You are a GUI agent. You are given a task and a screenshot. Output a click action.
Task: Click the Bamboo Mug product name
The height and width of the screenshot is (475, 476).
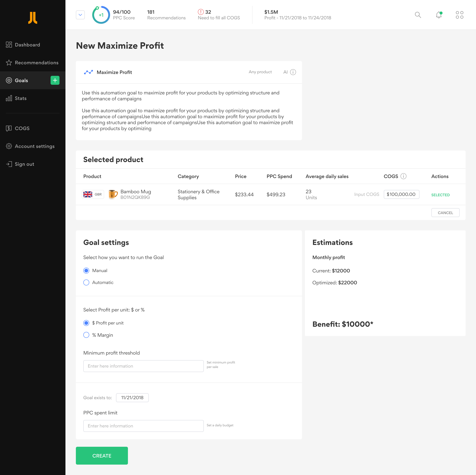point(136,192)
